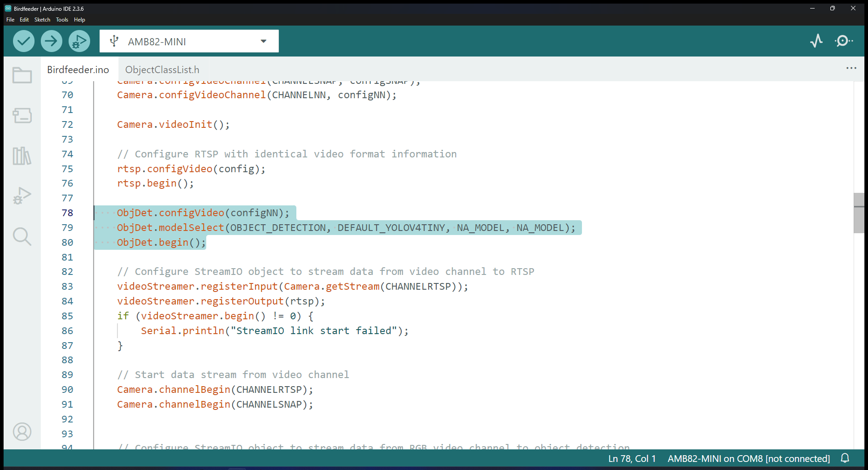Image resolution: width=868 pixels, height=470 pixels.
Task: Open the Search sidebar panel
Action: click(22, 236)
